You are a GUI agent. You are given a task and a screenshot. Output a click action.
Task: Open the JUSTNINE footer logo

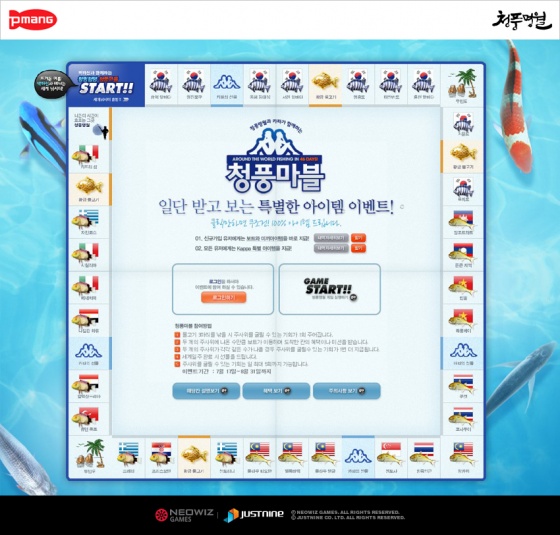254,515
